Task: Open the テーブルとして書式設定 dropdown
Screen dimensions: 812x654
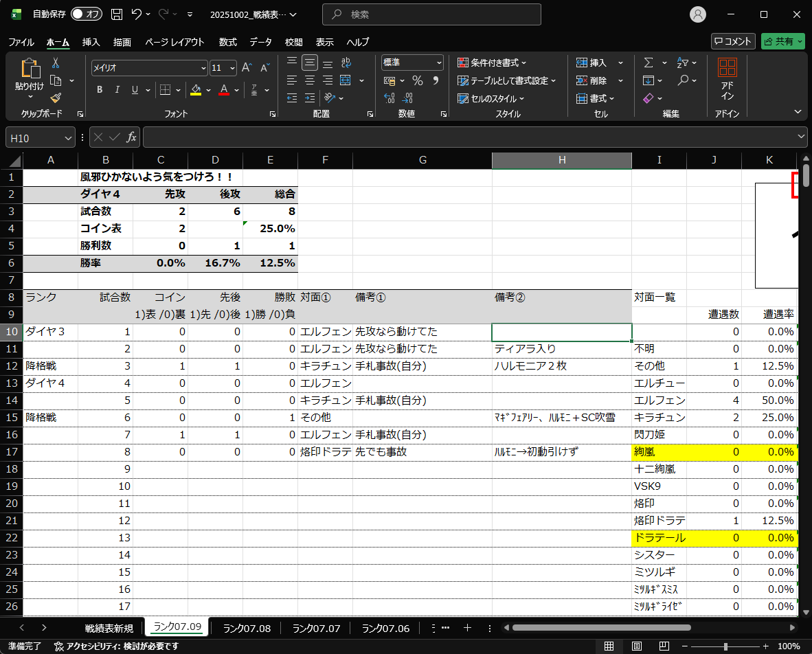Action: 506,80
